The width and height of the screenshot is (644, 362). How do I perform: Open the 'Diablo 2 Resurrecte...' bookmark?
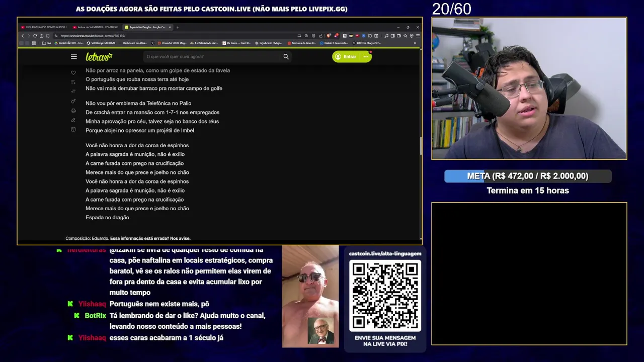334,43
